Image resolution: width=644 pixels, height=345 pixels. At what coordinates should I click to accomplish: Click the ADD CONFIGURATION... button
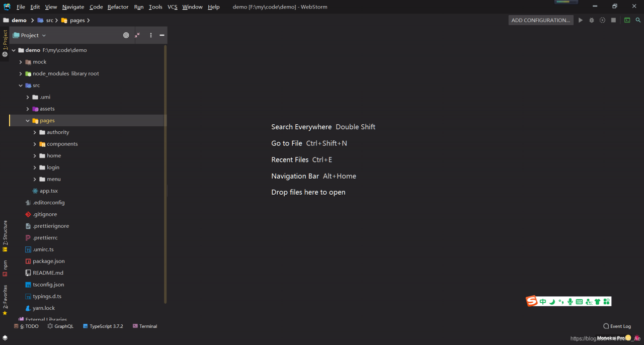[541, 20]
